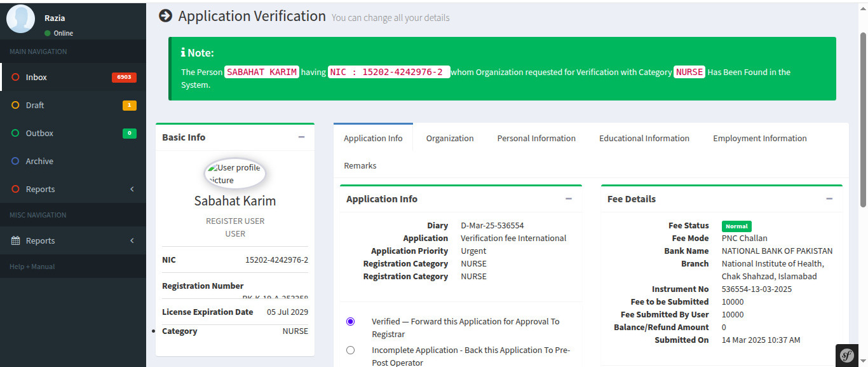Screen dimensions: 868x367
Task: Click Razia's user avatar in the sidebar
Action: tap(20, 18)
